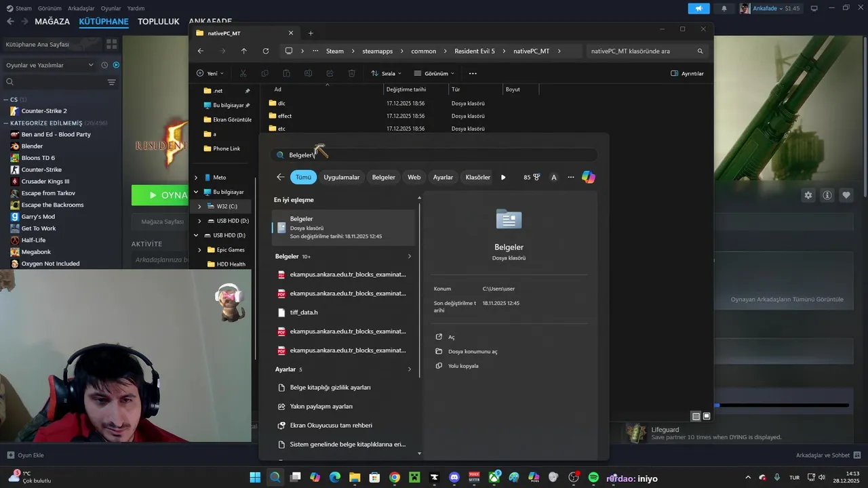Open Steam library filter options icon
The image size is (868, 488).
[x=112, y=82]
